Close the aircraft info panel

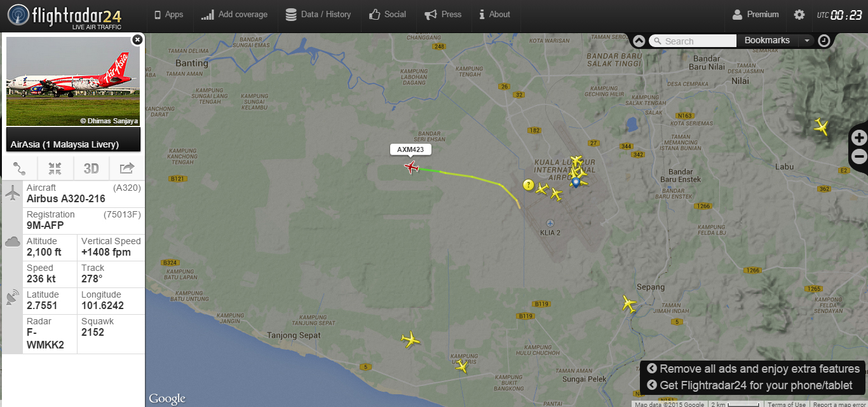pos(137,39)
